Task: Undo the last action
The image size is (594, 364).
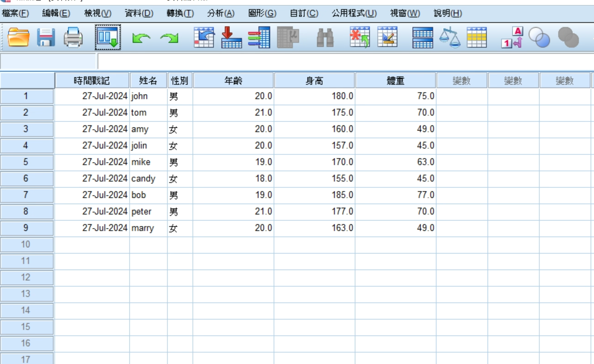Action: (141, 38)
